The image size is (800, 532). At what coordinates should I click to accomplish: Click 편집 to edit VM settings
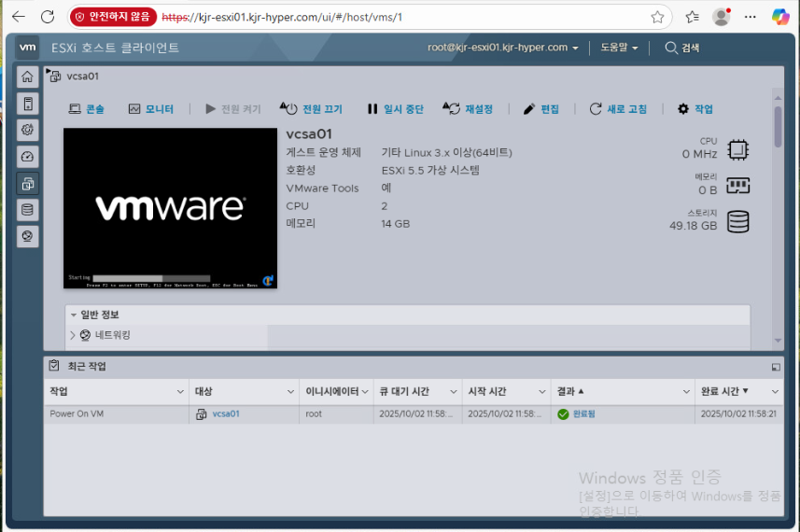pos(541,109)
